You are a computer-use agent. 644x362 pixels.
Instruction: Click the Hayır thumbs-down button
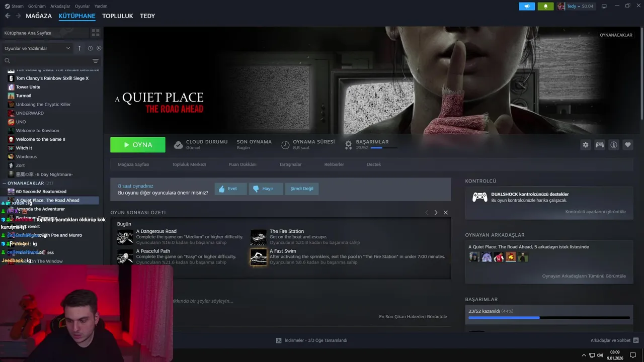pyautogui.click(x=266, y=189)
